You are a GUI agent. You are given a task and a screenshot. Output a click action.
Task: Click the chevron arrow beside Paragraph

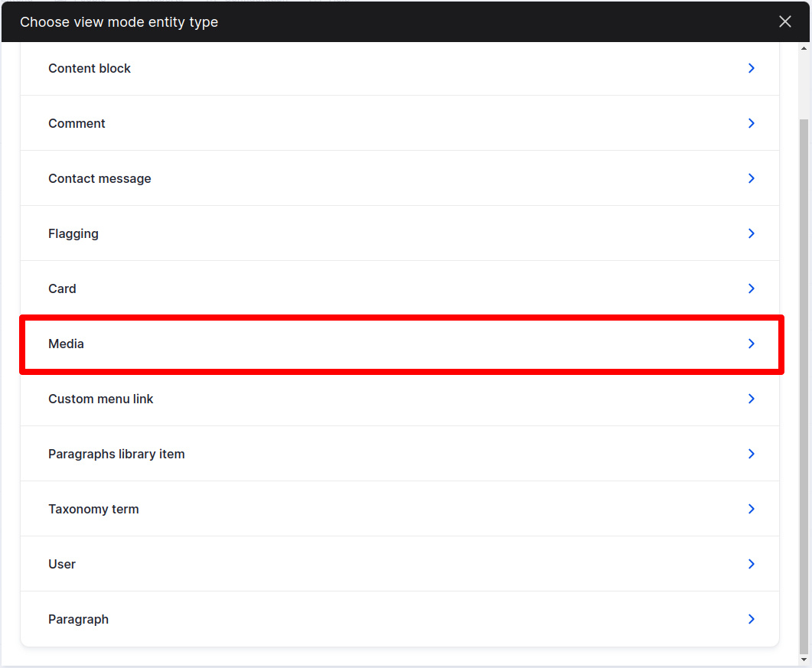click(752, 619)
